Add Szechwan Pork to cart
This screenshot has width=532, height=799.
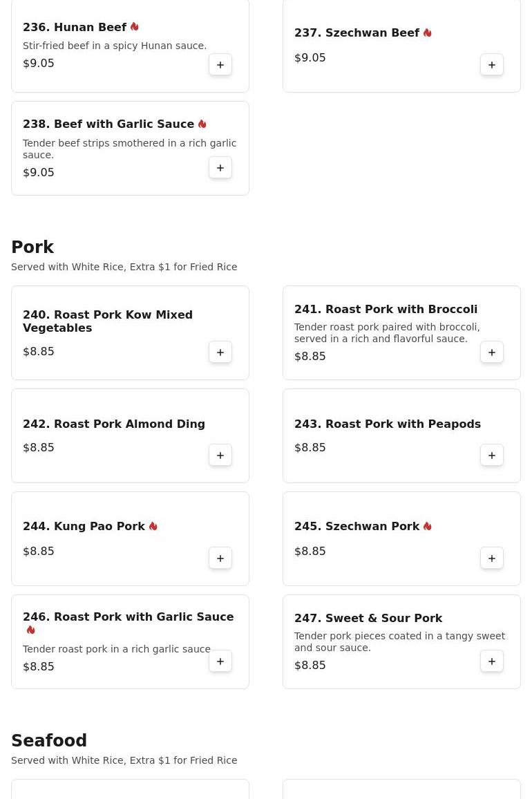point(492,558)
